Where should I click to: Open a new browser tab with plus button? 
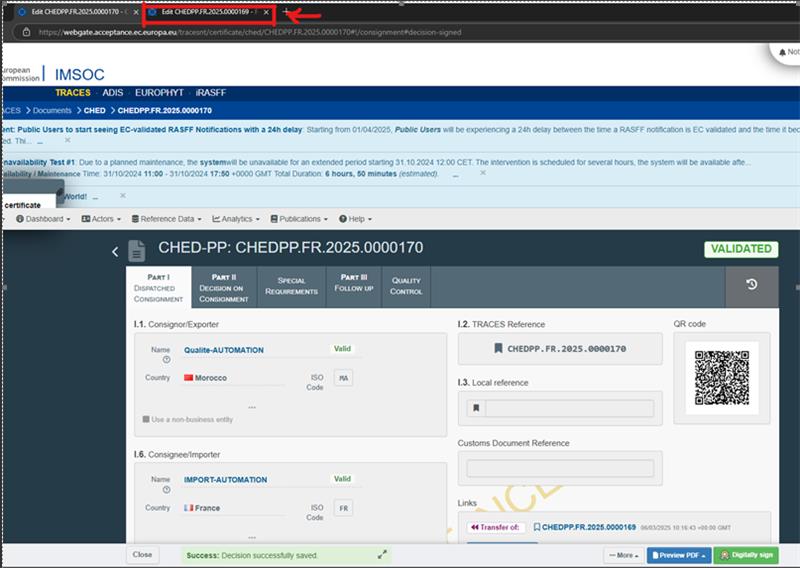click(x=286, y=11)
